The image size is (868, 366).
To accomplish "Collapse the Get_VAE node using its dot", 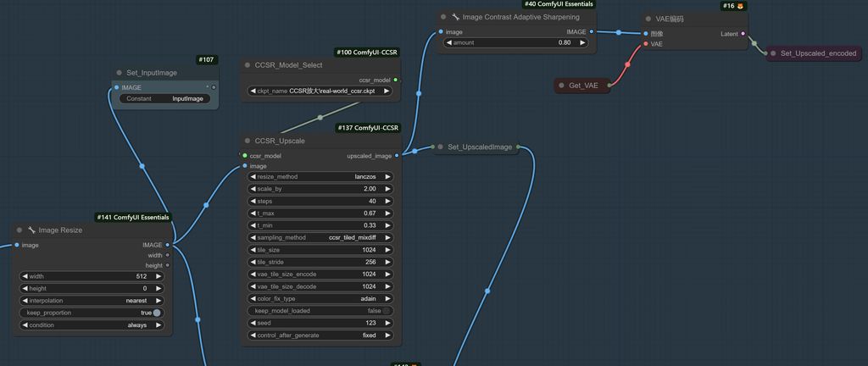I will tap(561, 86).
